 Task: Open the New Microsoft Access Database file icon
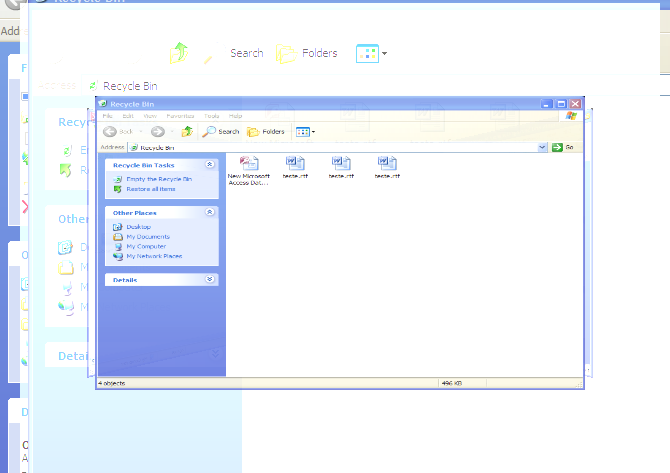tap(249, 163)
